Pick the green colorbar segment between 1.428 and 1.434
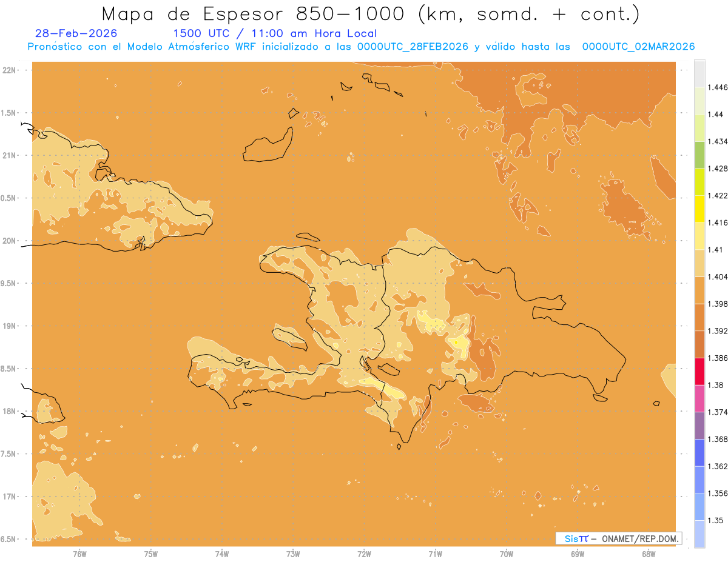 click(x=699, y=155)
